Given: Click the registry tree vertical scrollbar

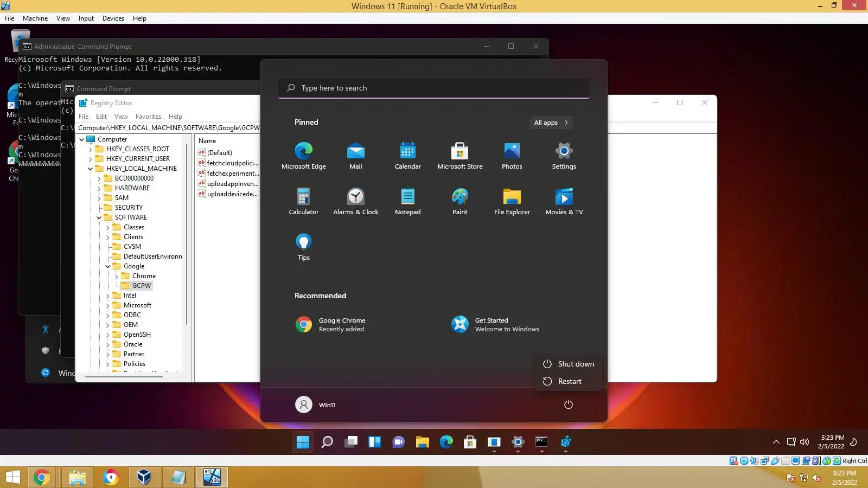Looking at the screenshot, I should 187,233.
